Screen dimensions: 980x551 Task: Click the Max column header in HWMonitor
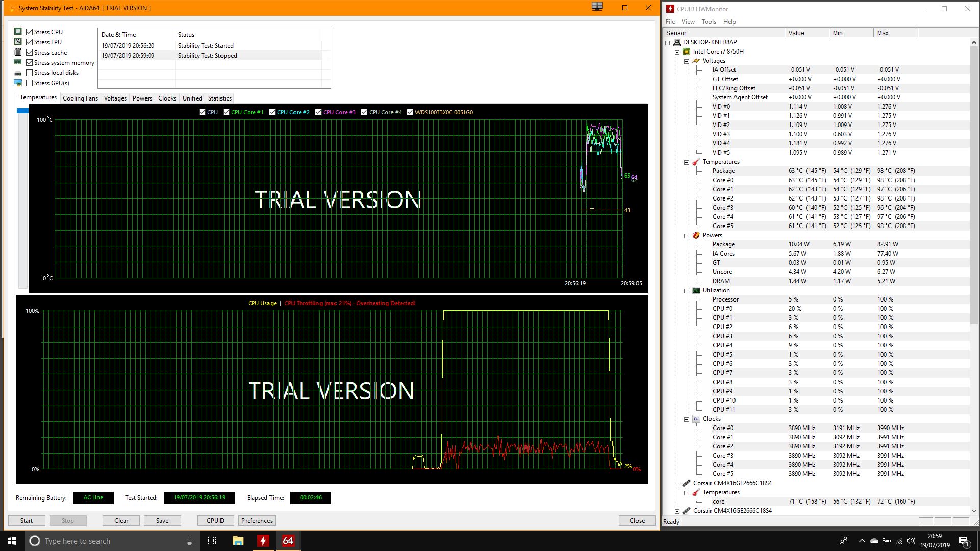895,33
